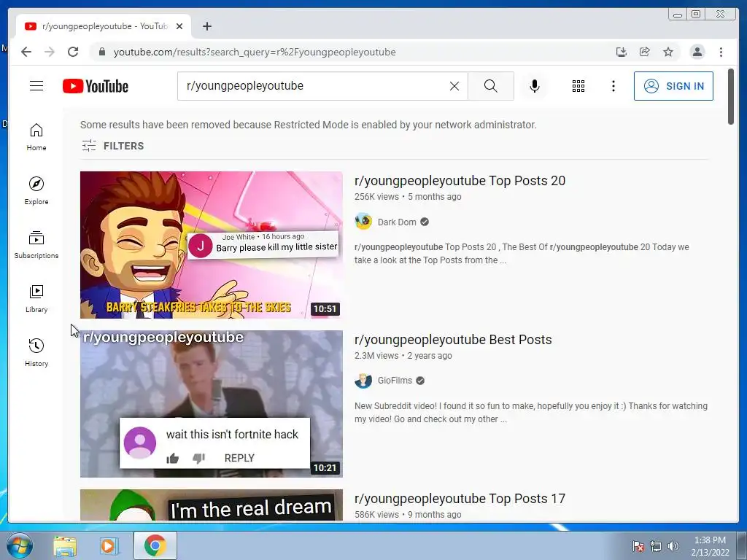Image resolution: width=747 pixels, height=560 pixels.
Task: Click the Chrome taskbar icon
Action: [x=155, y=545]
